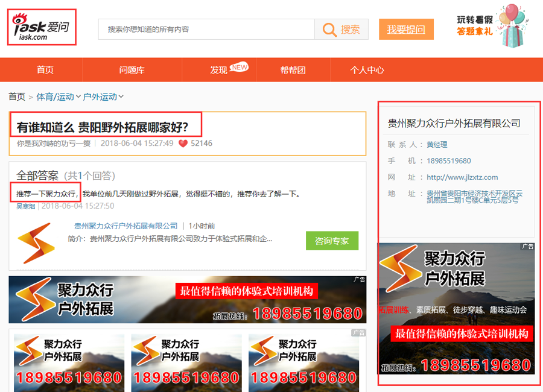Click the 首页 breadcrumb link

[x=17, y=96]
